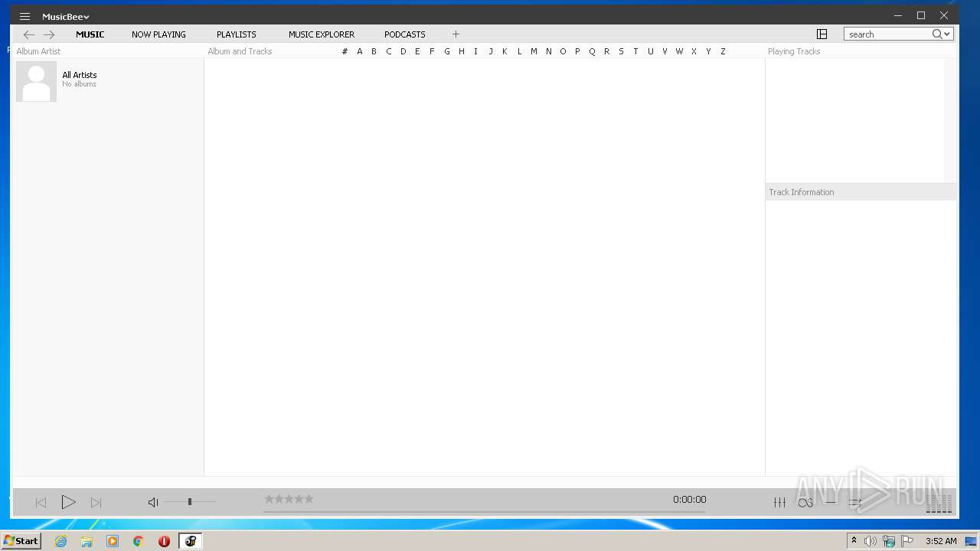Add a new tab with plus icon
This screenshot has height=551, width=980.
tap(456, 34)
